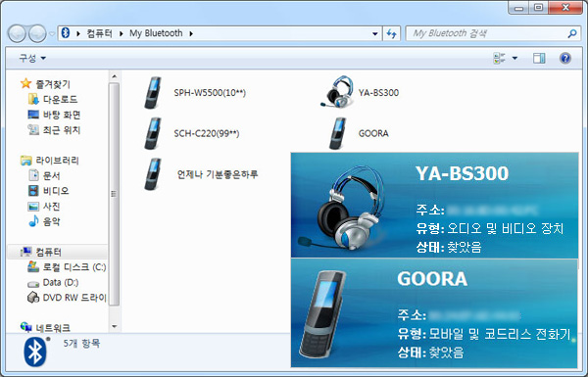Expand the arrow after My Bluetooth breadcrumb
The width and height of the screenshot is (588, 377).
191,33
